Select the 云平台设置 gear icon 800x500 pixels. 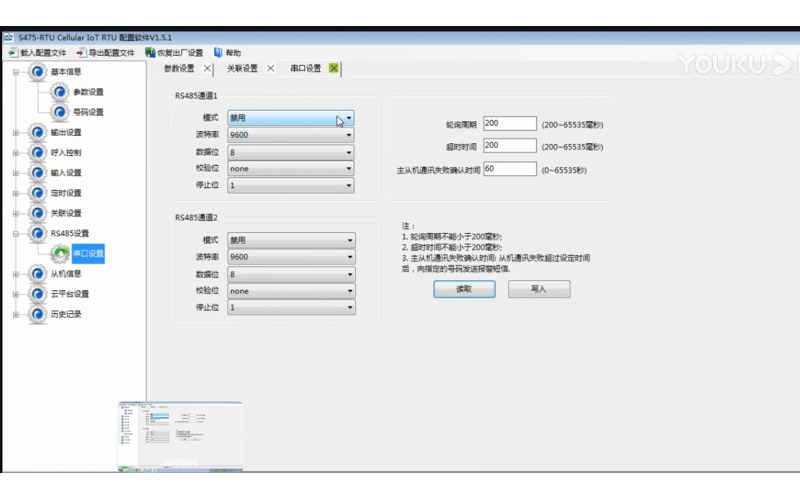click(x=37, y=294)
